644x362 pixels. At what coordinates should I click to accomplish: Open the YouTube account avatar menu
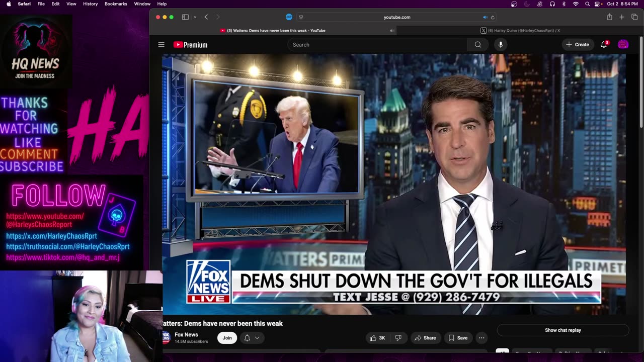(623, 45)
